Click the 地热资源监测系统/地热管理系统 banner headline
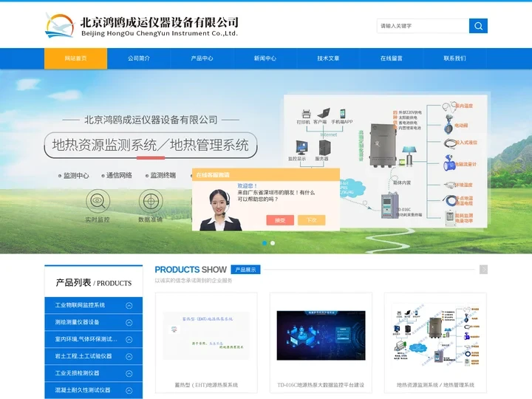 coord(150,146)
